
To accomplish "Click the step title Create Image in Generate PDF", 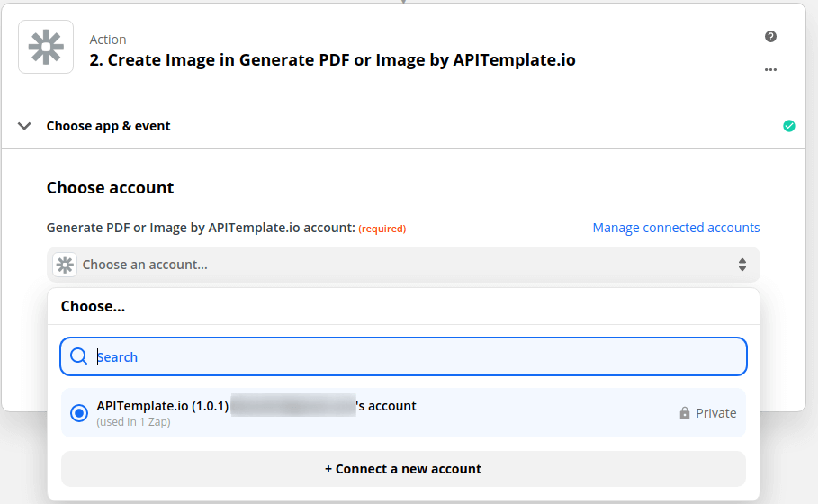I will tap(332, 60).
